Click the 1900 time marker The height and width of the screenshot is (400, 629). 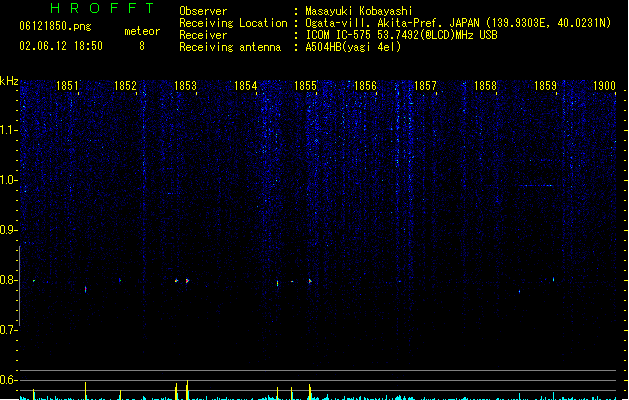point(604,86)
